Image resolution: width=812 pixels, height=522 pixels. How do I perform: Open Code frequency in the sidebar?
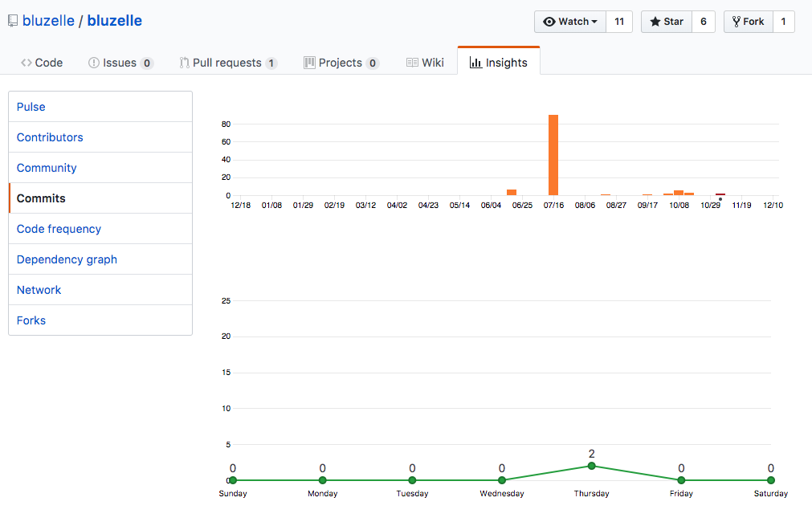point(100,229)
